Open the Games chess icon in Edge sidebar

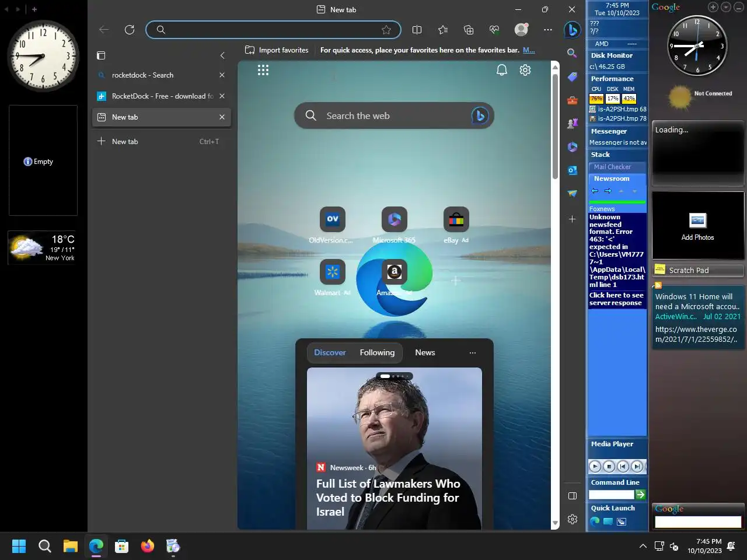572,123
